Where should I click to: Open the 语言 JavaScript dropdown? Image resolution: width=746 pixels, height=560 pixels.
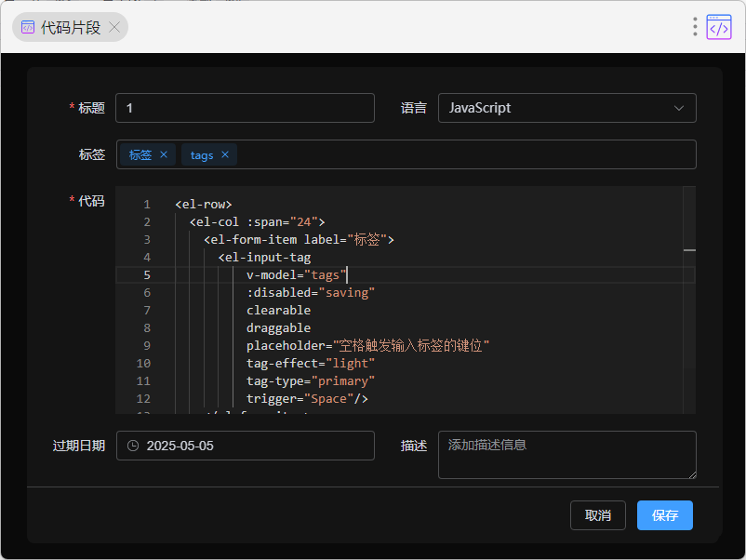pyautogui.click(x=566, y=108)
